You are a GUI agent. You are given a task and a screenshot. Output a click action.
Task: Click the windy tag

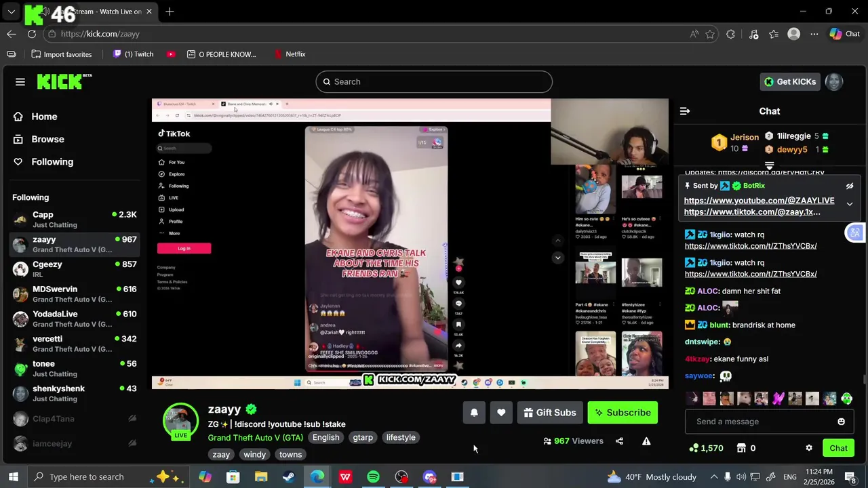coord(255,455)
